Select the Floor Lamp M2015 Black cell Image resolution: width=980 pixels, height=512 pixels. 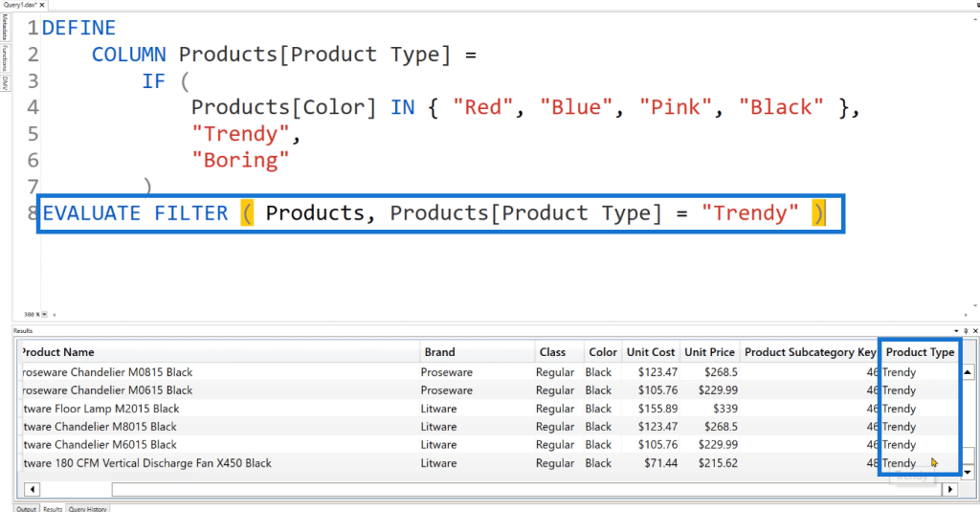coord(219,409)
